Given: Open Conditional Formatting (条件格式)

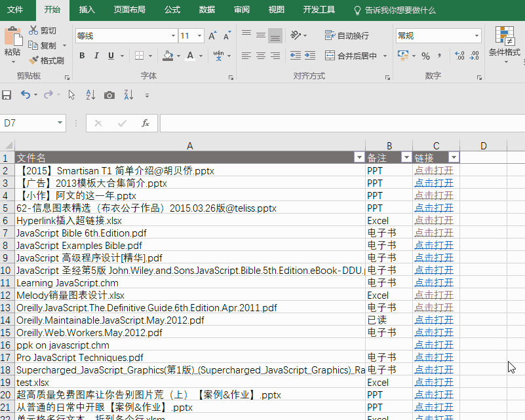Looking at the screenshot, I should pyautogui.click(x=505, y=43).
